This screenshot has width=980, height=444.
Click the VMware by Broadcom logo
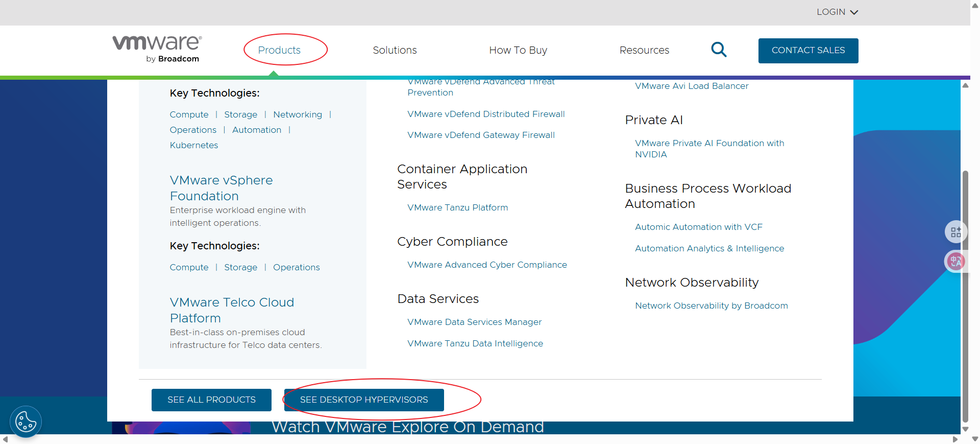[157, 49]
